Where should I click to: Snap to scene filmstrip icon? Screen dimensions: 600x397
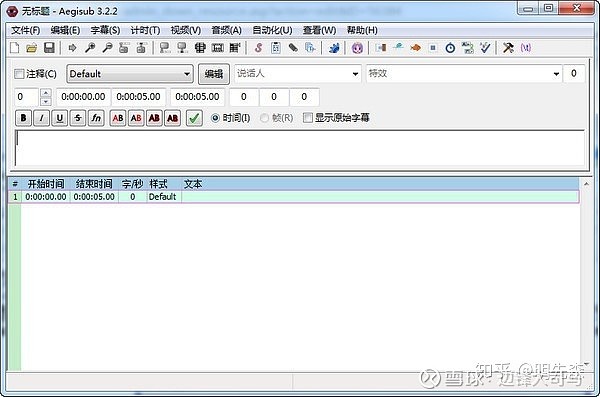pos(218,48)
